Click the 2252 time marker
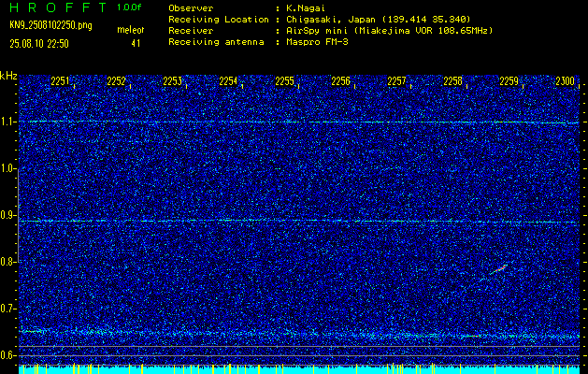Viewport: 588px width, 374px height. (x=116, y=81)
